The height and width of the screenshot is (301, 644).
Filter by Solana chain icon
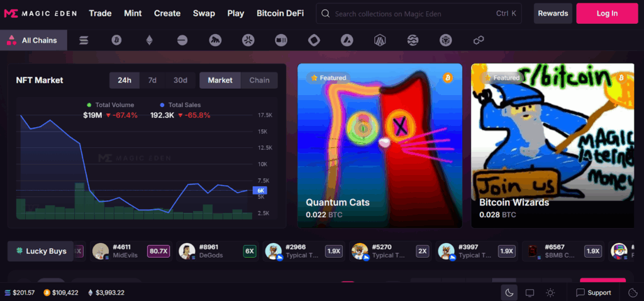point(84,40)
